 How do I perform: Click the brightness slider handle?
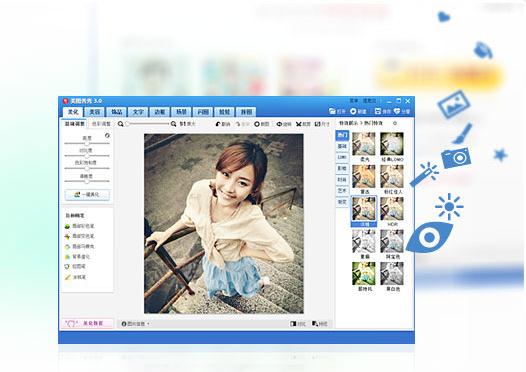pyautogui.click(x=87, y=143)
